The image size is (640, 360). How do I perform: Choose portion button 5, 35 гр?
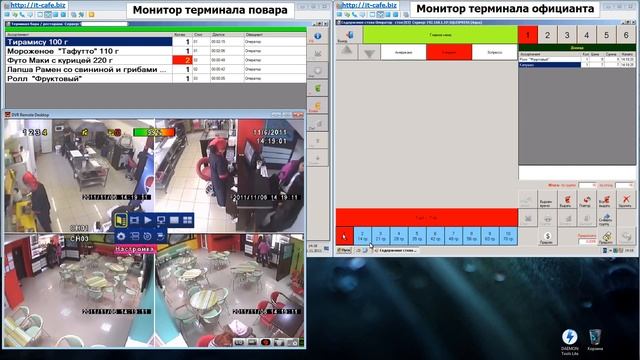coord(417,236)
